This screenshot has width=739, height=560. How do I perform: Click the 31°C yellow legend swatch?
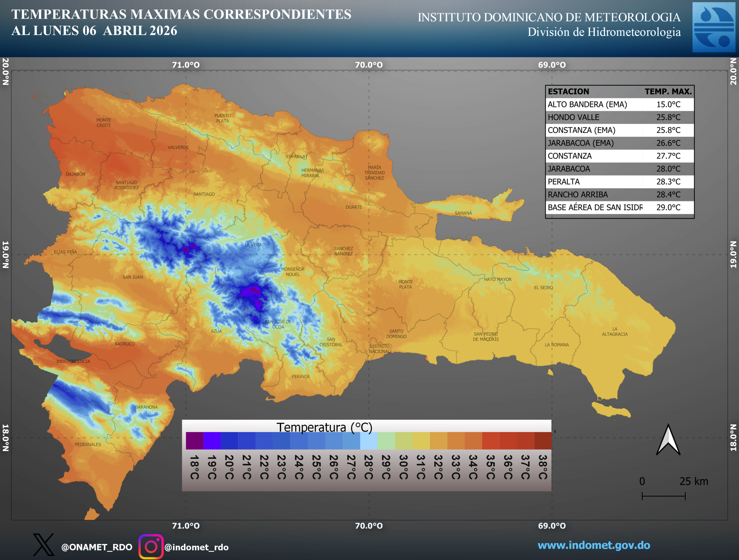point(421,441)
